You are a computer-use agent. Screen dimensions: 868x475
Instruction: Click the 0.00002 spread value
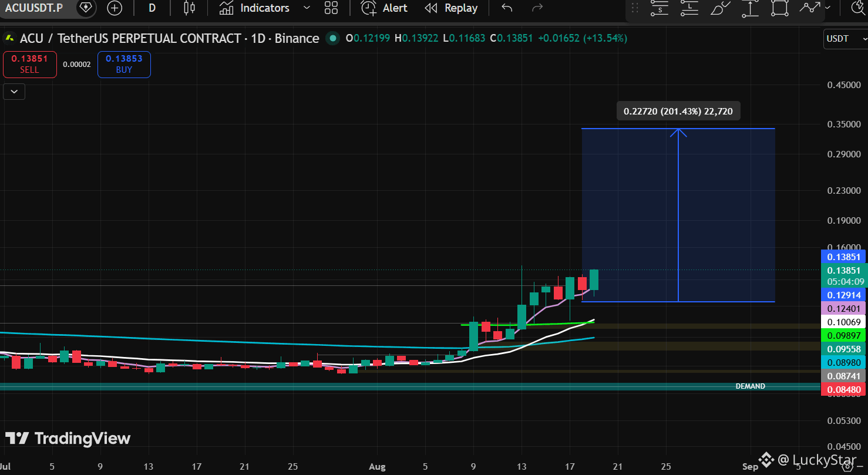[77, 65]
